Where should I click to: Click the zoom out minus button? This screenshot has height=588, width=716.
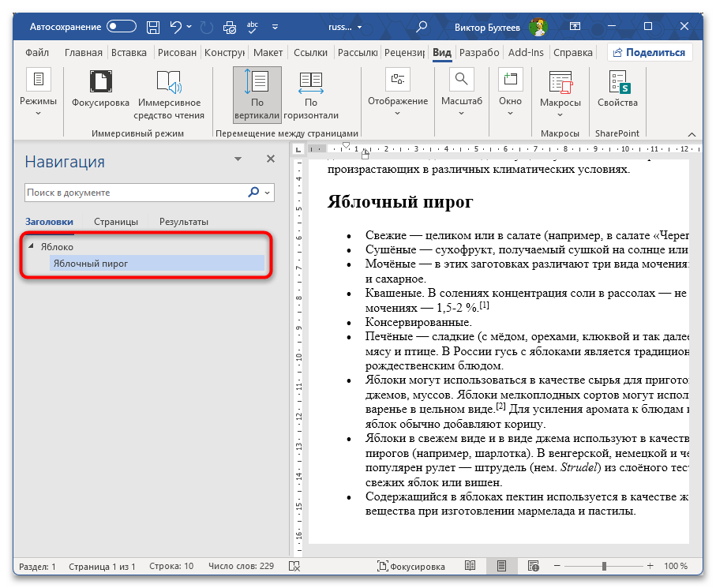(x=557, y=566)
